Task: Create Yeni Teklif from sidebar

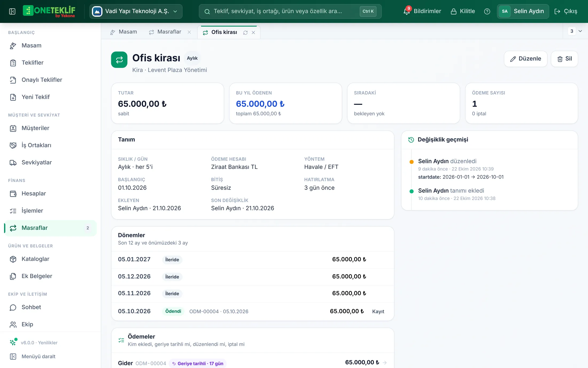Action: click(x=51, y=97)
